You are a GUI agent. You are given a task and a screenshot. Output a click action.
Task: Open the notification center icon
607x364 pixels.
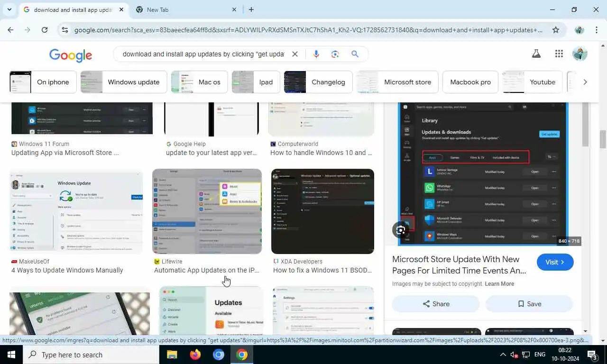point(592,355)
